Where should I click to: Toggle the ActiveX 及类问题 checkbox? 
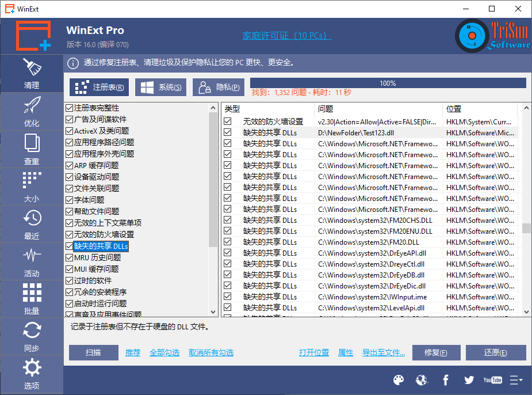tap(70, 131)
